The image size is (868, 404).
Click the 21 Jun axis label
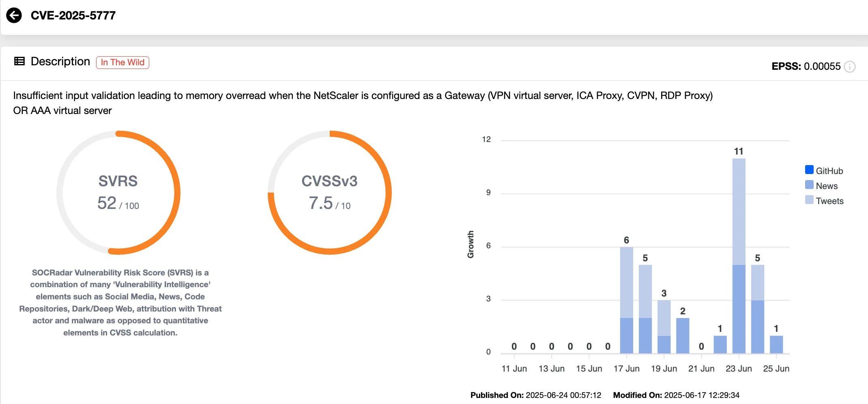click(x=701, y=369)
